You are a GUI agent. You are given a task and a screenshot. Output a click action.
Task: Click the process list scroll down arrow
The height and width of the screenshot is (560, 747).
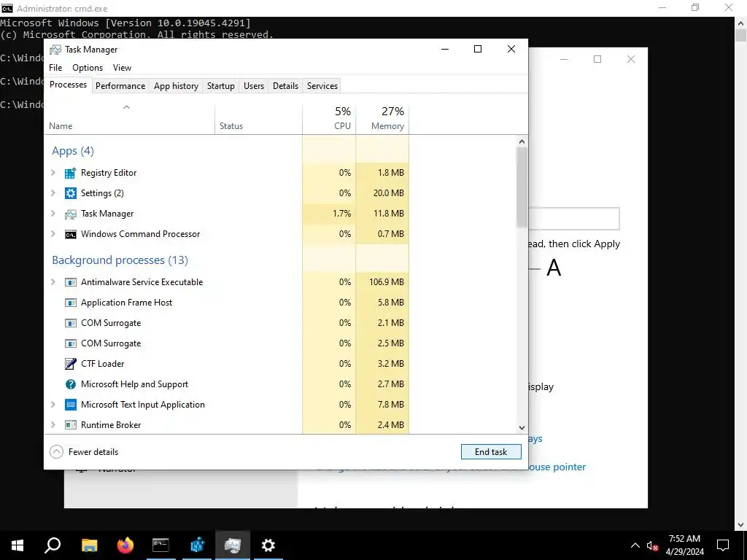[522, 427]
